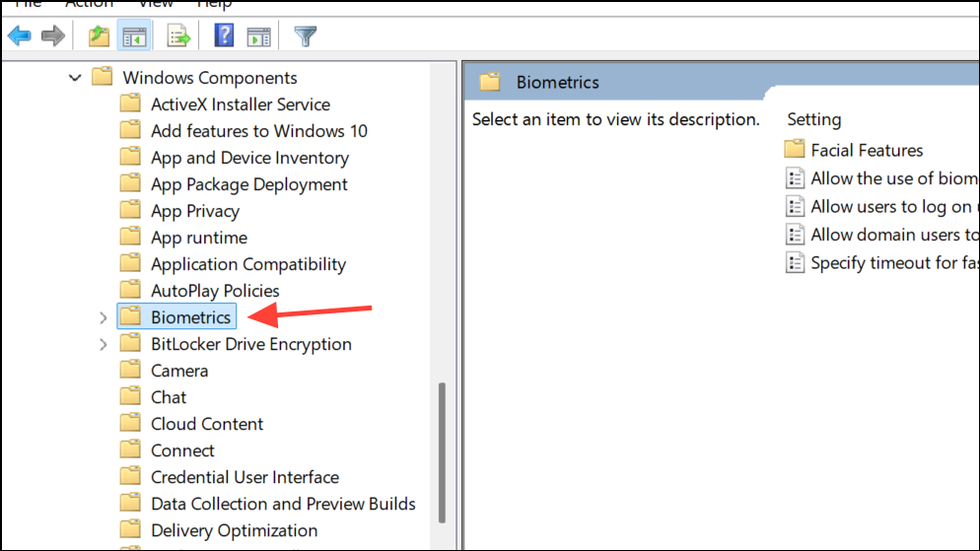The image size is (980, 551).
Task: Click policy icon beside 'Allow domain users'
Action: click(795, 235)
